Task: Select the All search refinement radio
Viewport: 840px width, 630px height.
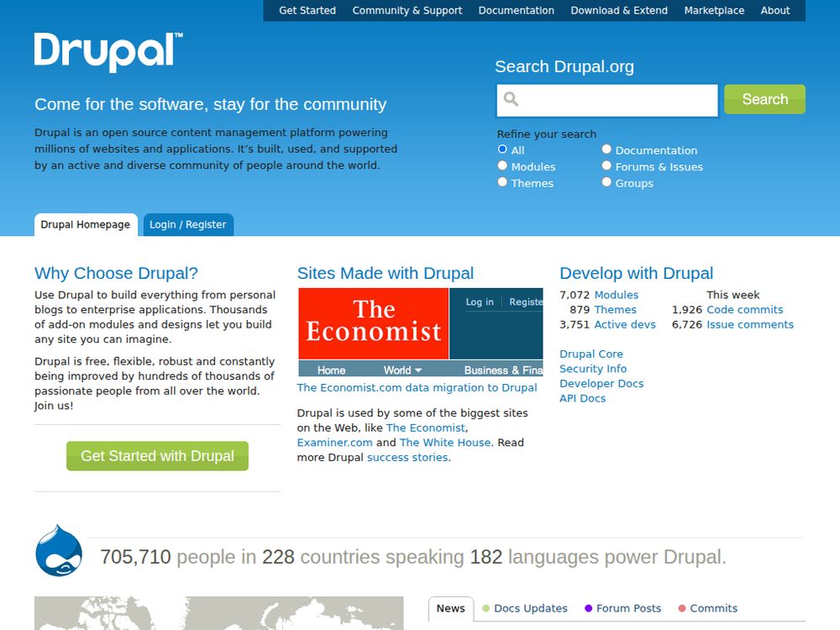Action: tap(502, 149)
